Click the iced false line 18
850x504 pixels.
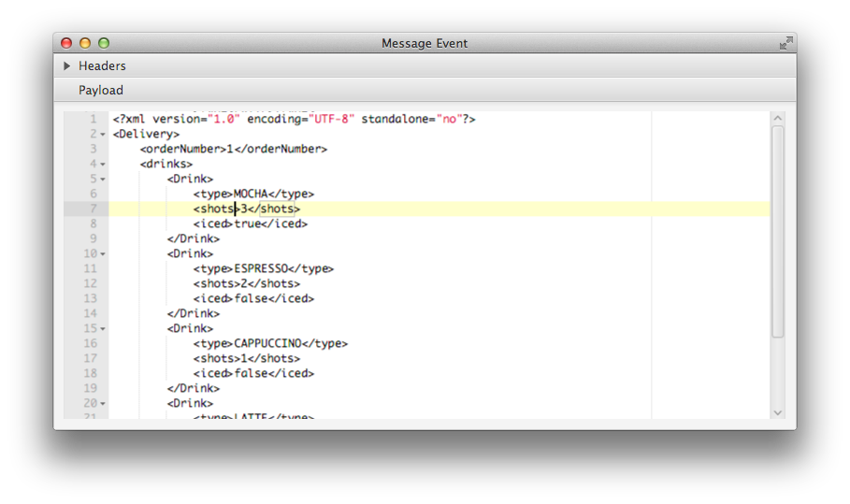pyautogui.click(x=253, y=373)
